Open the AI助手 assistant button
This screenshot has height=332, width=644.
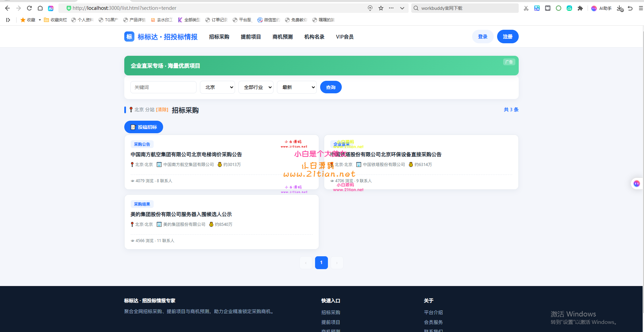601,8
